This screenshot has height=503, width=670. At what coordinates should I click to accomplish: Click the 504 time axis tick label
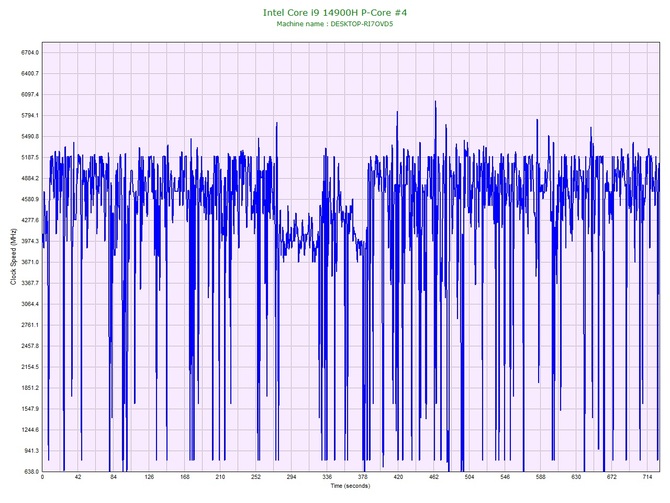tap(469, 477)
